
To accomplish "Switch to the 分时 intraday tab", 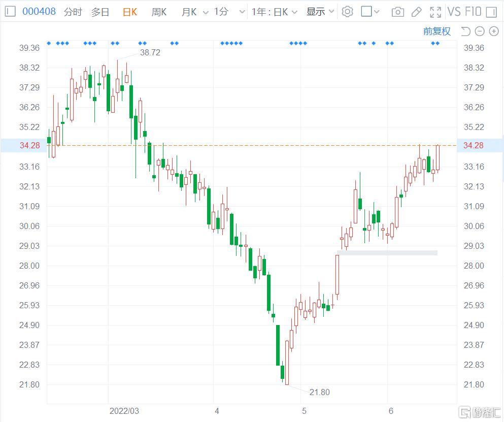I will pyautogui.click(x=73, y=12).
